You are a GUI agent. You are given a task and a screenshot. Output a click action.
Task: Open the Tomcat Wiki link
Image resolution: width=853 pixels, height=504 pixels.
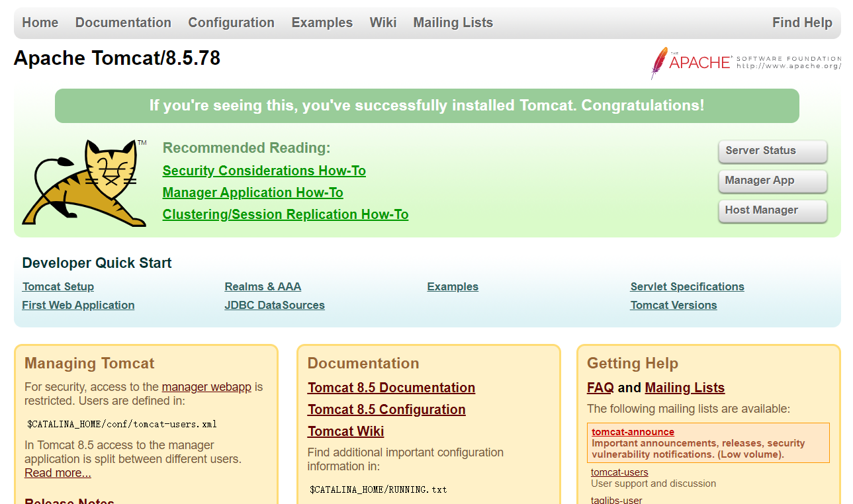click(345, 431)
